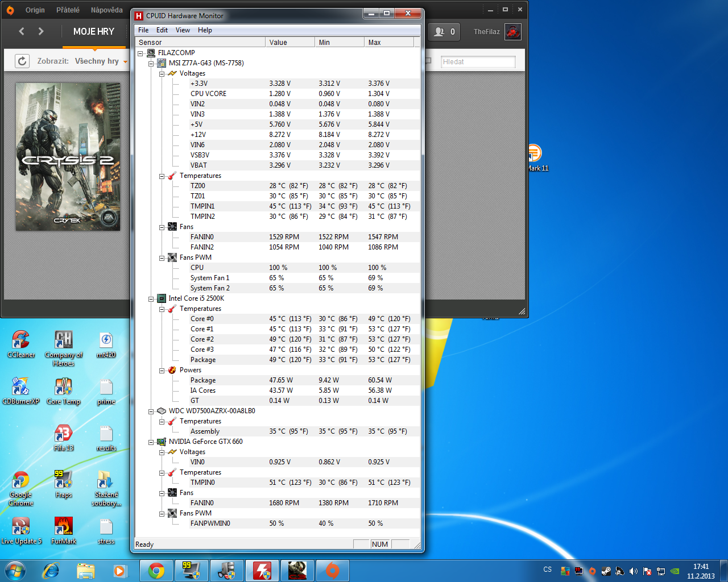
Task: Open the CCleaner desktop icon
Action: 21,344
